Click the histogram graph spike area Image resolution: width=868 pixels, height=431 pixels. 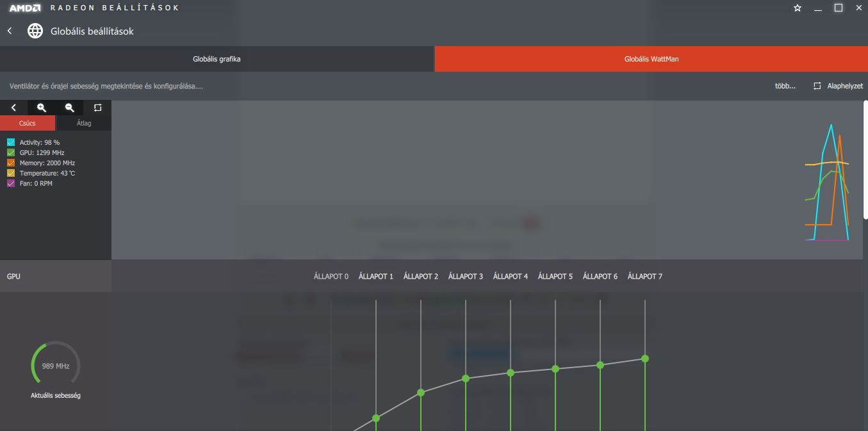tap(828, 183)
